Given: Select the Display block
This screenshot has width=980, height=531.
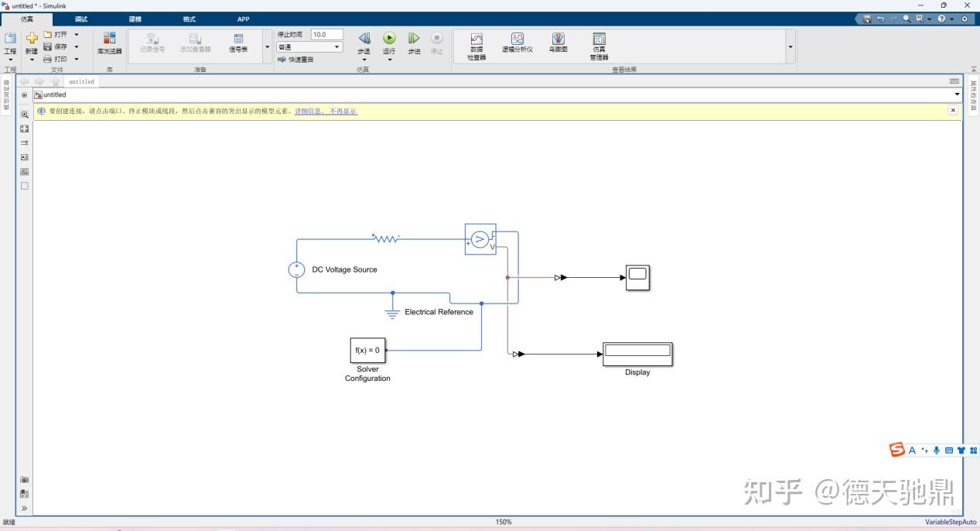Looking at the screenshot, I should click(x=638, y=354).
